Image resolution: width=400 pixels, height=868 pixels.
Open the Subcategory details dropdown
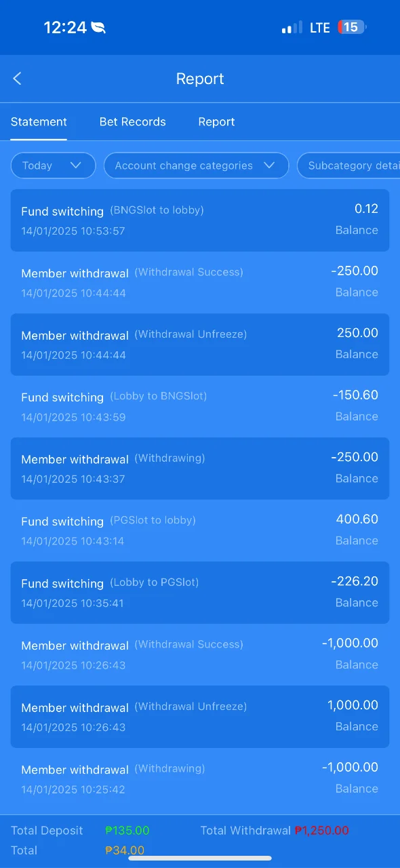coord(348,165)
